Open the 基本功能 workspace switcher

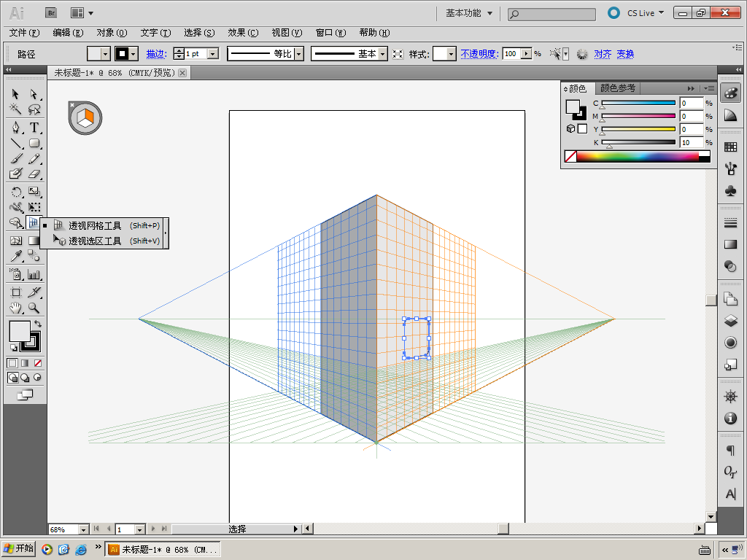point(469,13)
